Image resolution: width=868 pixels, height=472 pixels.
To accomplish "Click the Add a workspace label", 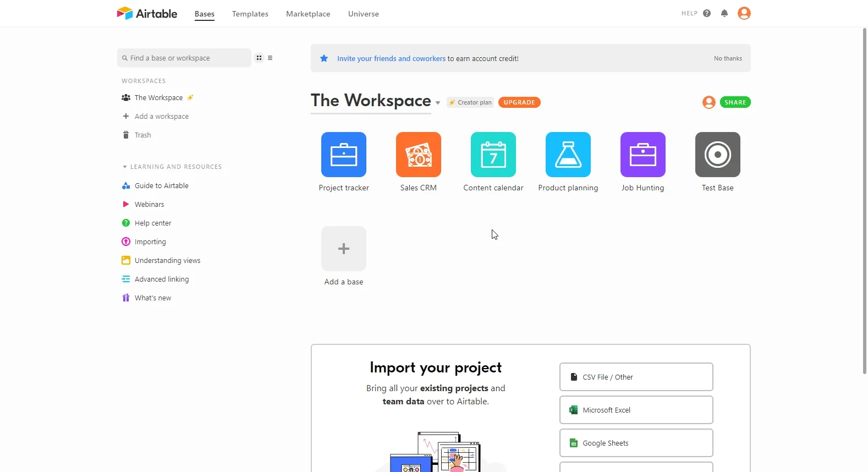I will (162, 116).
